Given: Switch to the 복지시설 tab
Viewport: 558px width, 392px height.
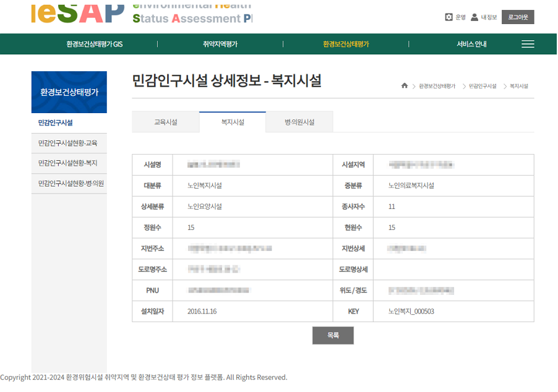Looking at the screenshot, I should pyautogui.click(x=233, y=122).
